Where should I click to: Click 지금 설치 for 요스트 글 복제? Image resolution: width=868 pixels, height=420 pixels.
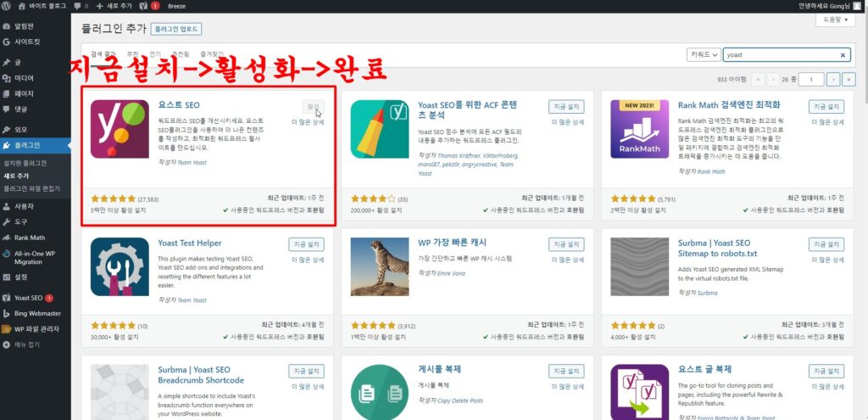826,372
